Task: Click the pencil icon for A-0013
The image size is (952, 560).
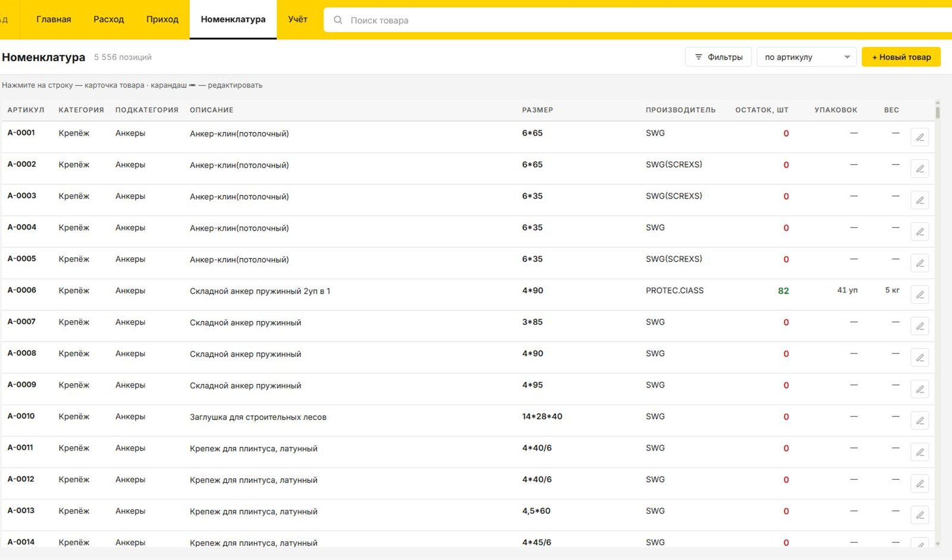Action: point(919,515)
